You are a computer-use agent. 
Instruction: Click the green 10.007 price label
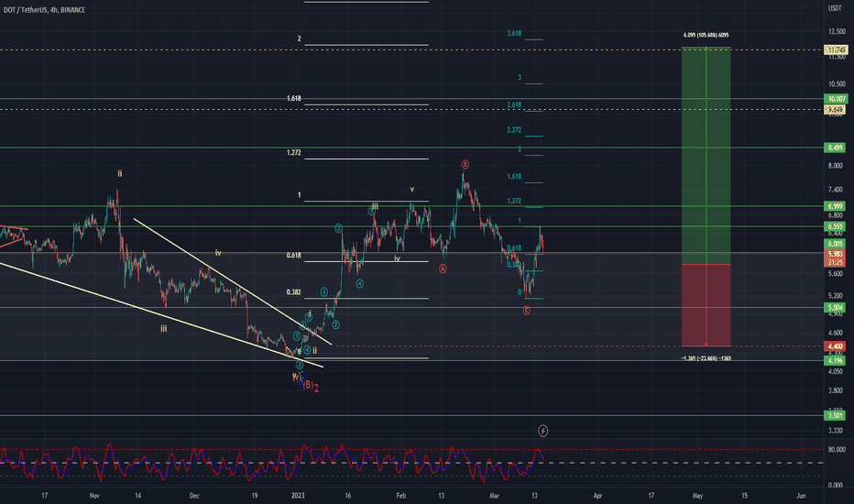[835, 99]
